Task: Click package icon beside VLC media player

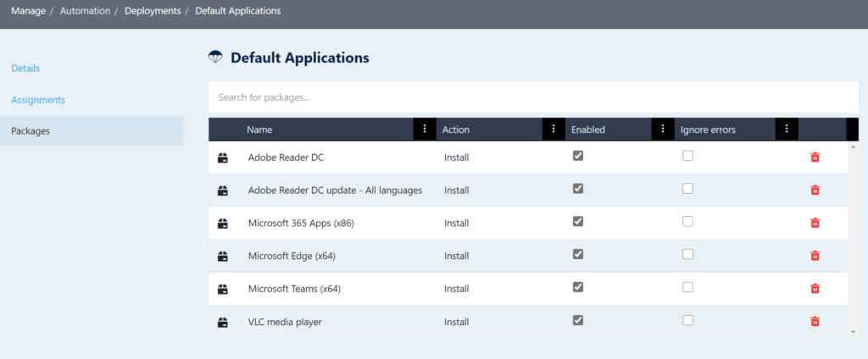Action: (223, 322)
